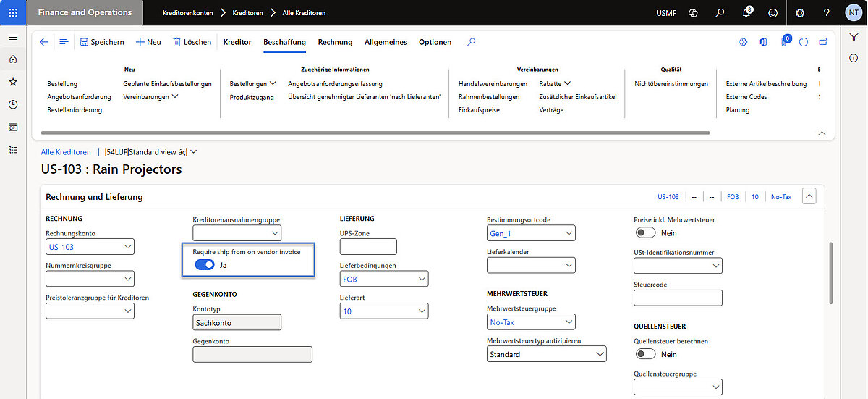Open the attachments paperclip with badge
Image resolution: width=868 pixels, height=399 pixels.
(784, 41)
